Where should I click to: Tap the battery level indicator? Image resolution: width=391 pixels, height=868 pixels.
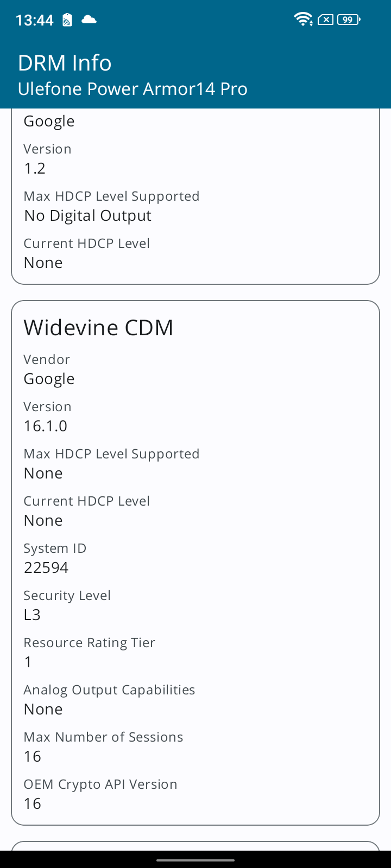349,20
